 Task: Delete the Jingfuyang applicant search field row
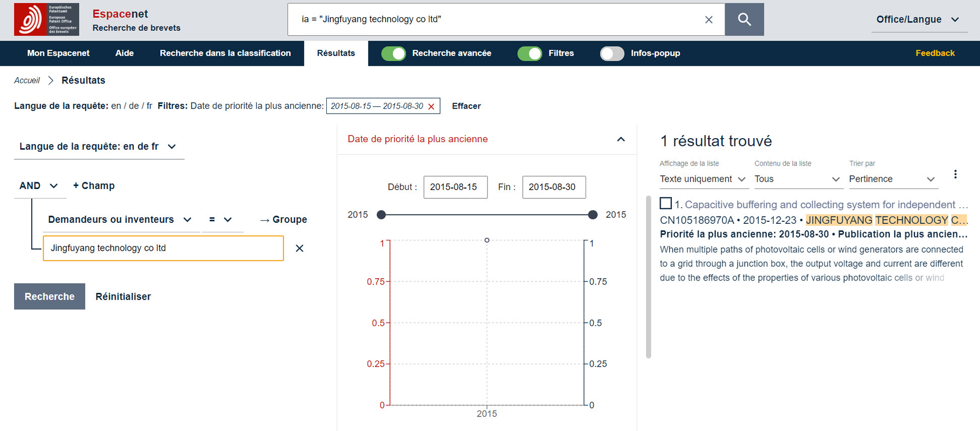click(299, 248)
